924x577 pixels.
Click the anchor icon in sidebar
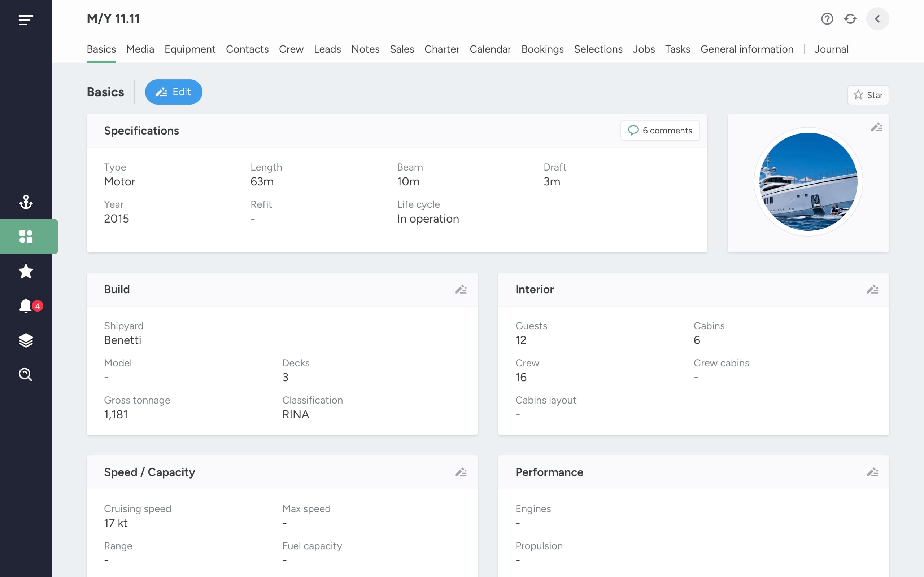coord(26,202)
